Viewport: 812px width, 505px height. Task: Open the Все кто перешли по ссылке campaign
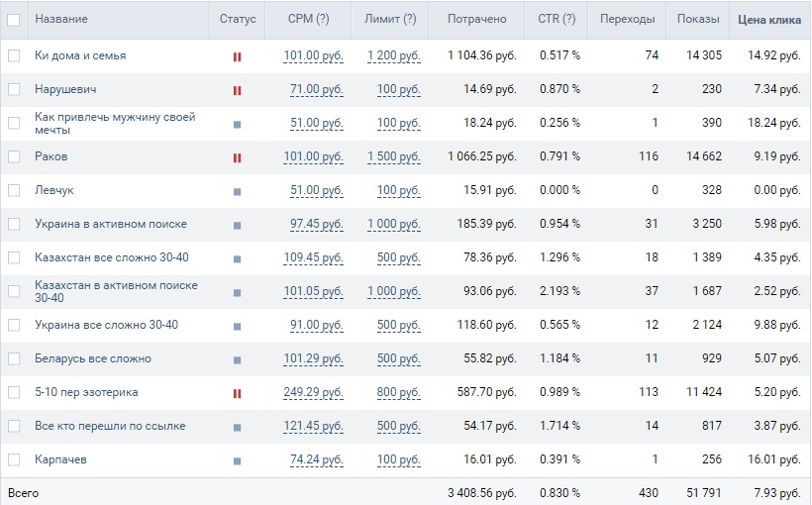110,426
